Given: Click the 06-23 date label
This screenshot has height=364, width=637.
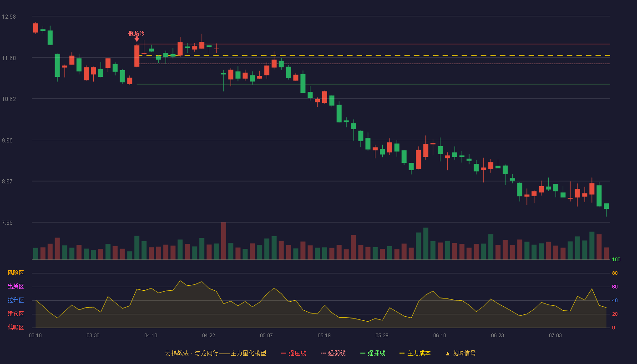Looking at the screenshot, I should [x=497, y=335].
